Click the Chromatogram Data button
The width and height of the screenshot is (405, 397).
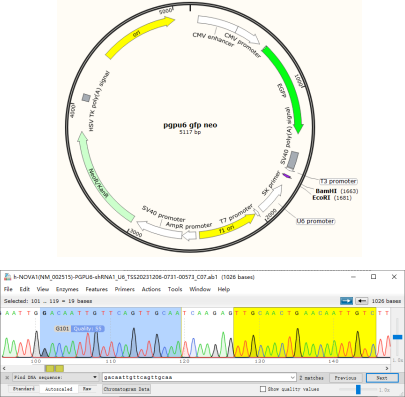126,389
